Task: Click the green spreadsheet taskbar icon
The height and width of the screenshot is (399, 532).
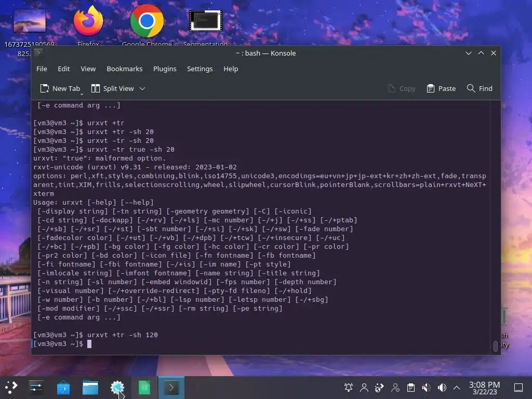Action: click(x=144, y=387)
